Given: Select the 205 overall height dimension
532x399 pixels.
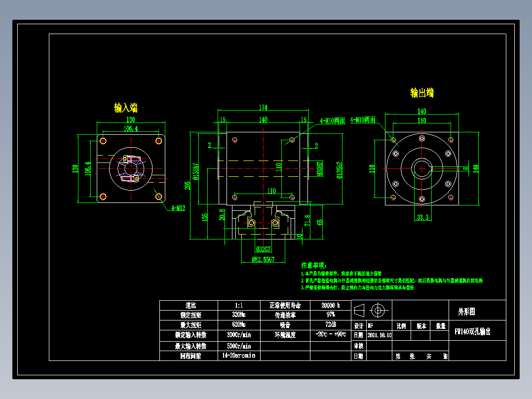Looking at the screenshot, I should click(188, 186).
